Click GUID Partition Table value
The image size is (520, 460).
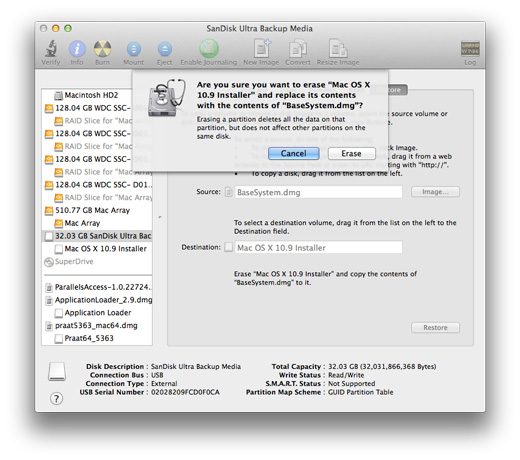(361, 392)
